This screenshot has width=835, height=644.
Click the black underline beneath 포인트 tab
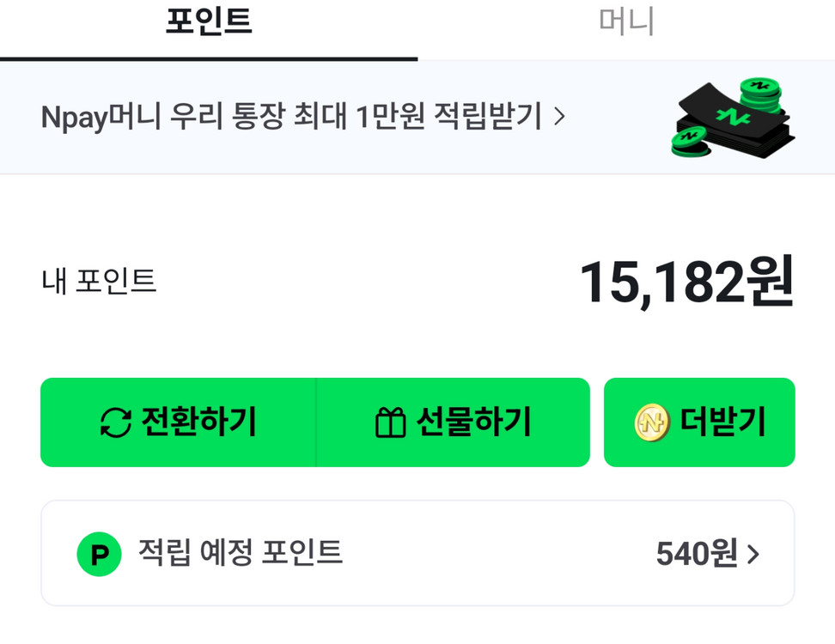coord(209,58)
